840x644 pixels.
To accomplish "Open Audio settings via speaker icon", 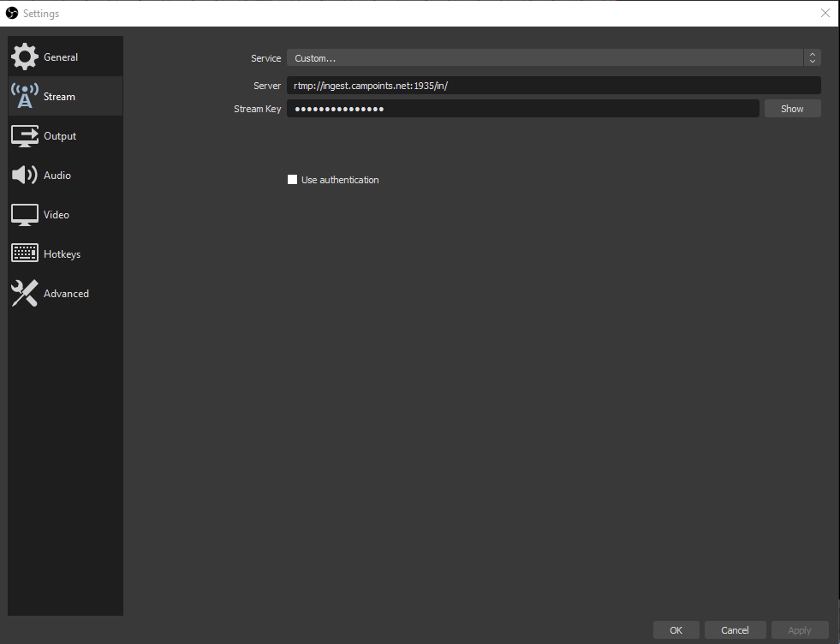I will tap(25, 176).
